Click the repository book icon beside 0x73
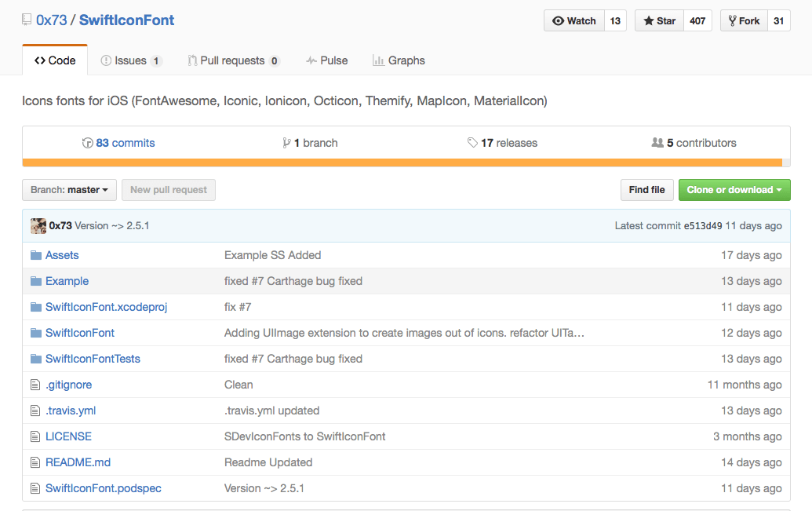Viewport: 812px width, 511px height. point(27,20)
